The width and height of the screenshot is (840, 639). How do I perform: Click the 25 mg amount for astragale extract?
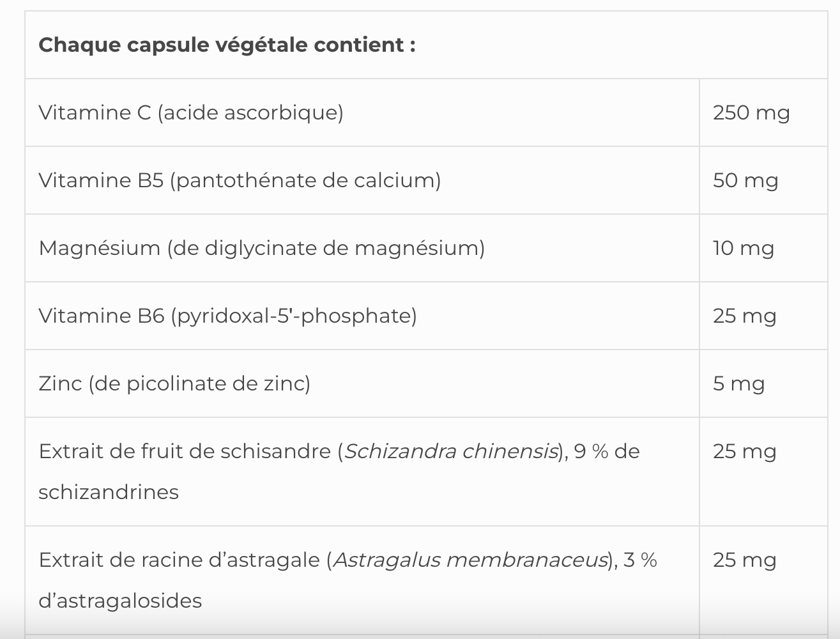coord(744,560)
